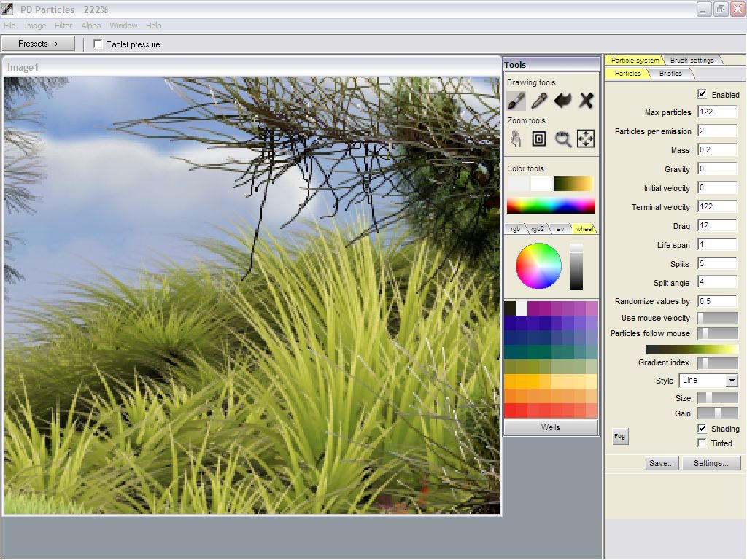Click the square fit-to-window zoom icon
Image resolution: width=747 pixels, height=560 pixels.
539,139
